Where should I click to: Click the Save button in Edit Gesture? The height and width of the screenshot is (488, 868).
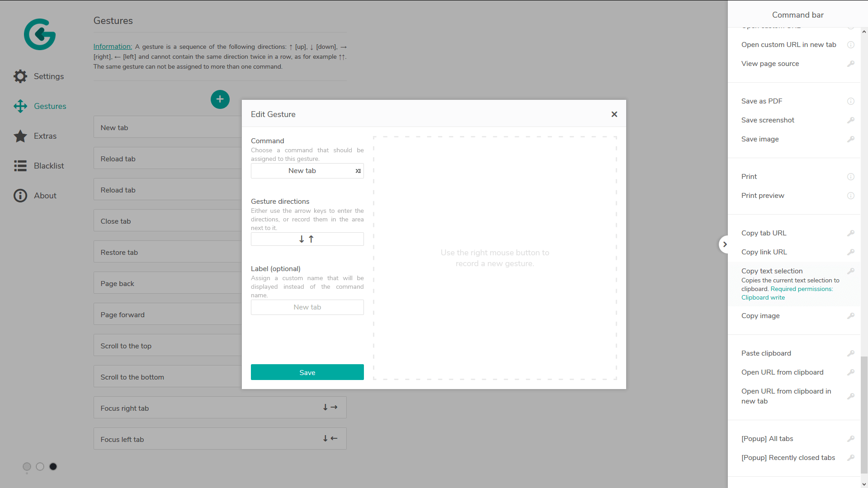pos(307,372)
